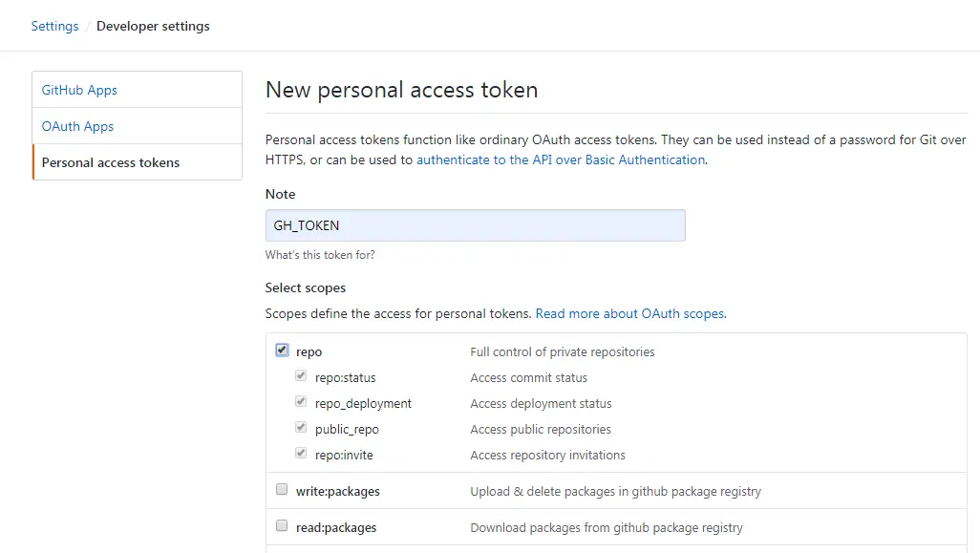Click the public_repo scope label
980x553 pixels.
pyautogui.click(x=346, y=429)
